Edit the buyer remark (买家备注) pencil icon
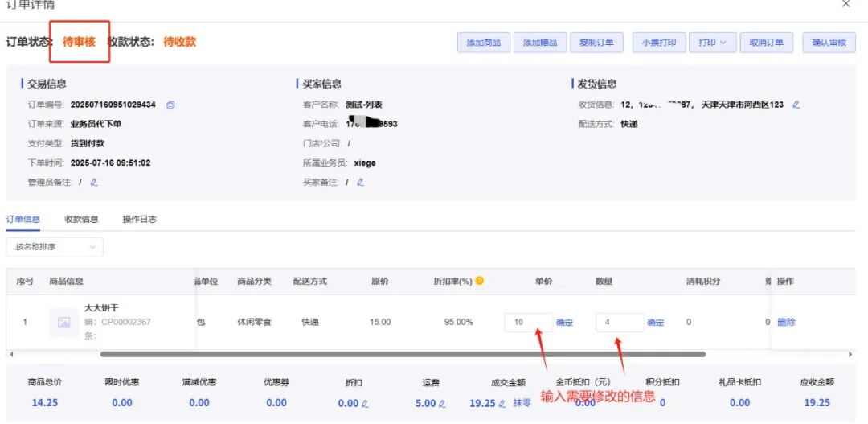Viewport: 868px width, 424px height. (360, 183)
